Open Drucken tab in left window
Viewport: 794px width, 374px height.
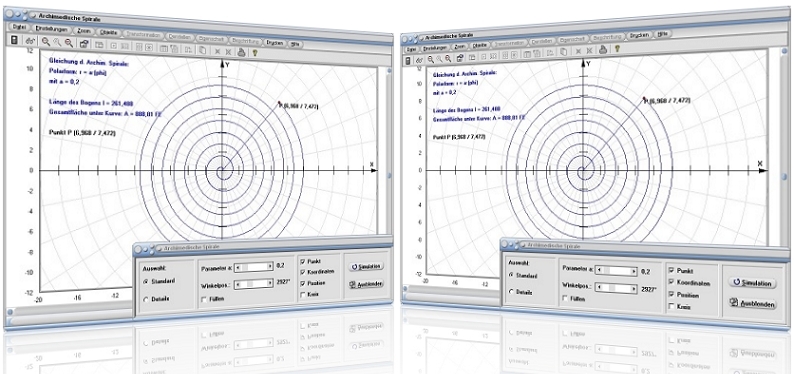275,43
